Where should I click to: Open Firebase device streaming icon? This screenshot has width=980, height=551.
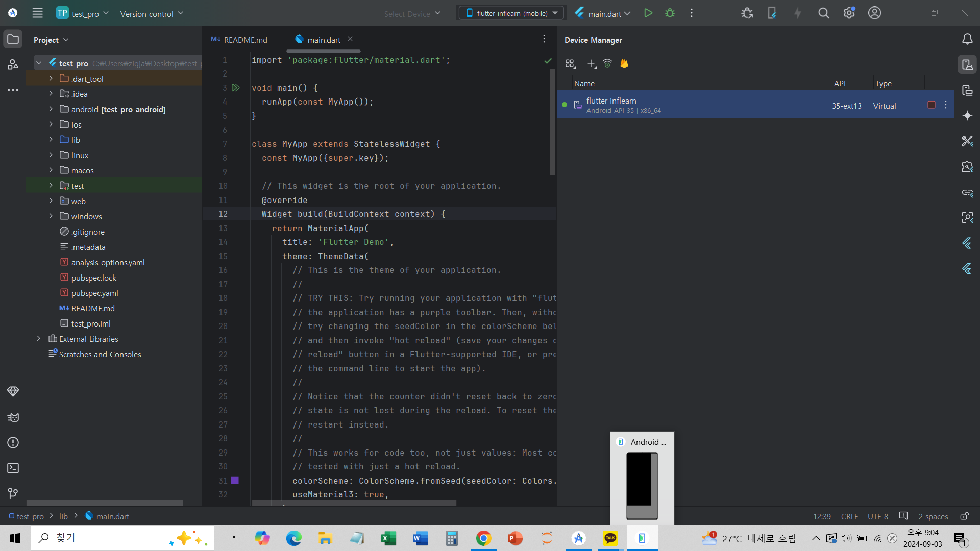[x=624, y=64]
